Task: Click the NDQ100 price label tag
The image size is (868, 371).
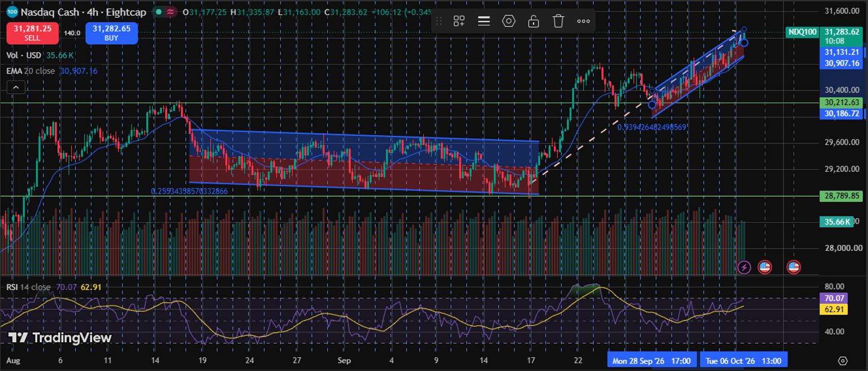Action: tap(802, 32)
